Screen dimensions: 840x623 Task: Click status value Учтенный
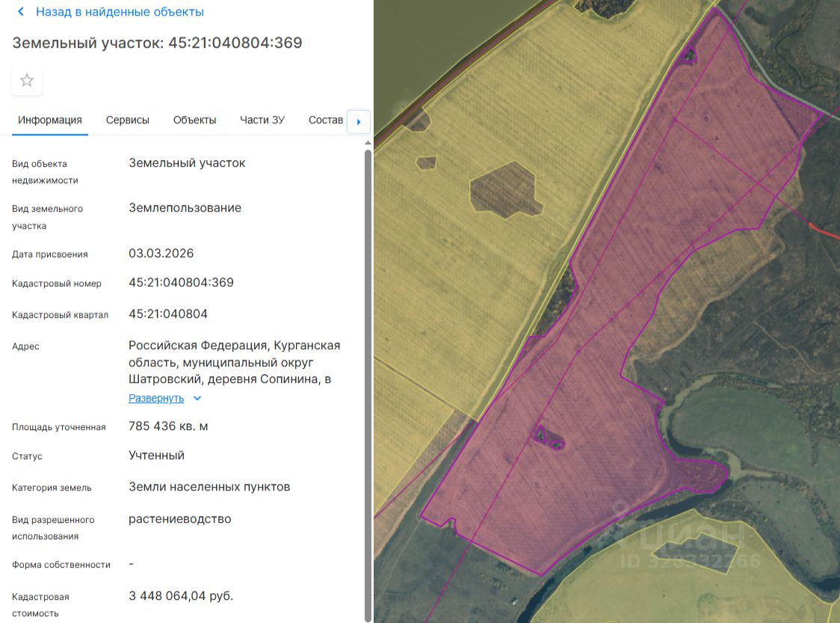(x=156, y=455)
